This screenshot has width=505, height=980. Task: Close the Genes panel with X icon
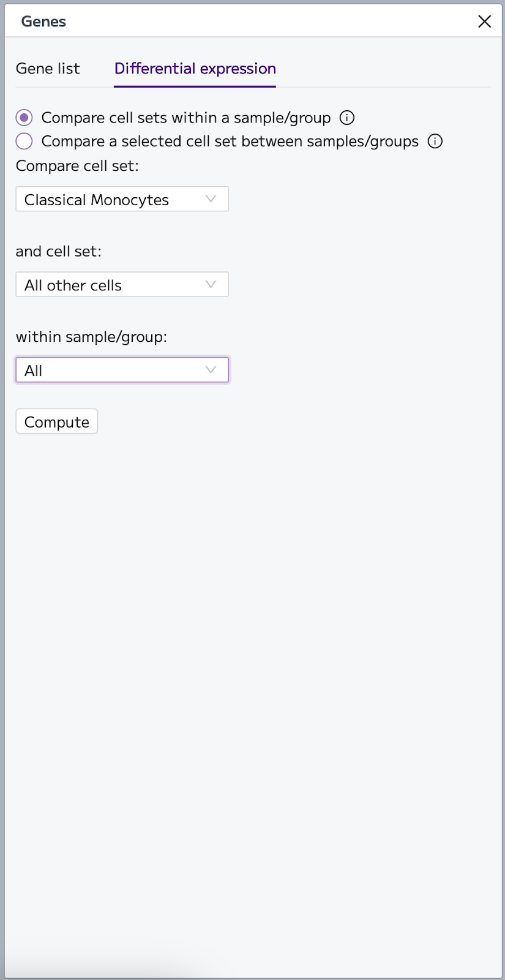click(x=484, y=21)
